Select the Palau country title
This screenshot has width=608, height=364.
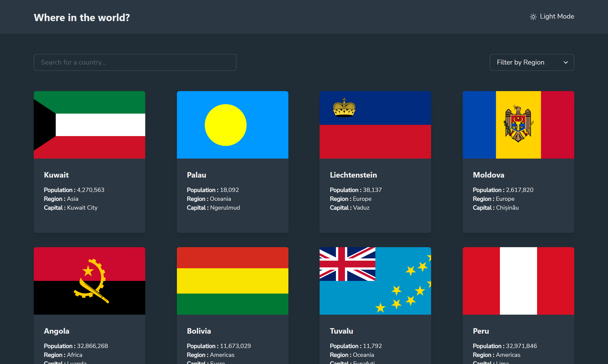[x=196, y=175]
